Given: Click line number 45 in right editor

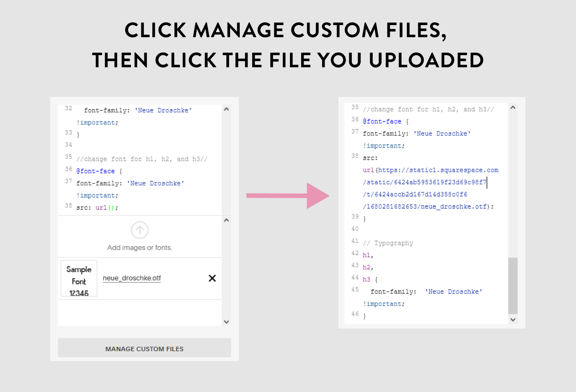Looking at the screenshot, I should click(355, 290).
